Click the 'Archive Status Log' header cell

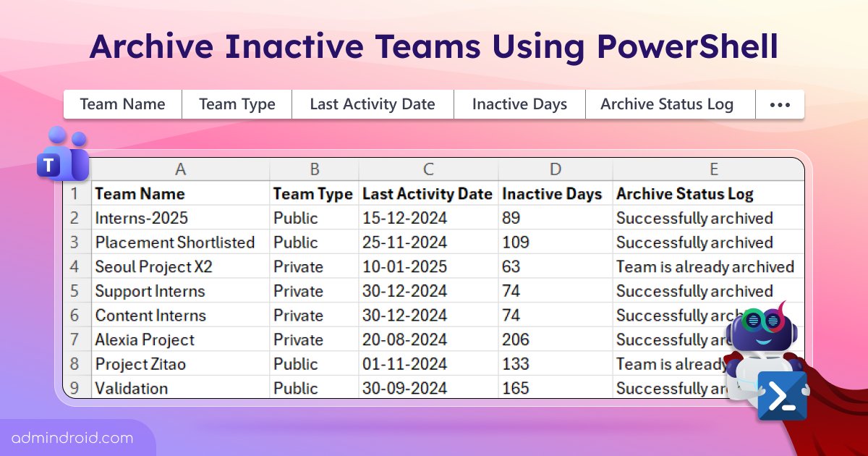(x=709, y=194)
